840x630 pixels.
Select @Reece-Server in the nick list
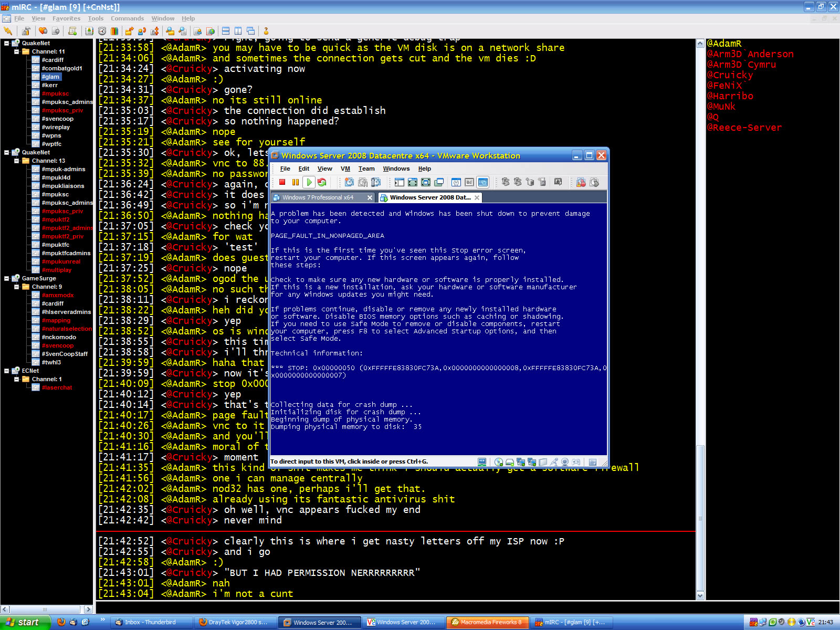pyautogui.click(x=744, y=128)
